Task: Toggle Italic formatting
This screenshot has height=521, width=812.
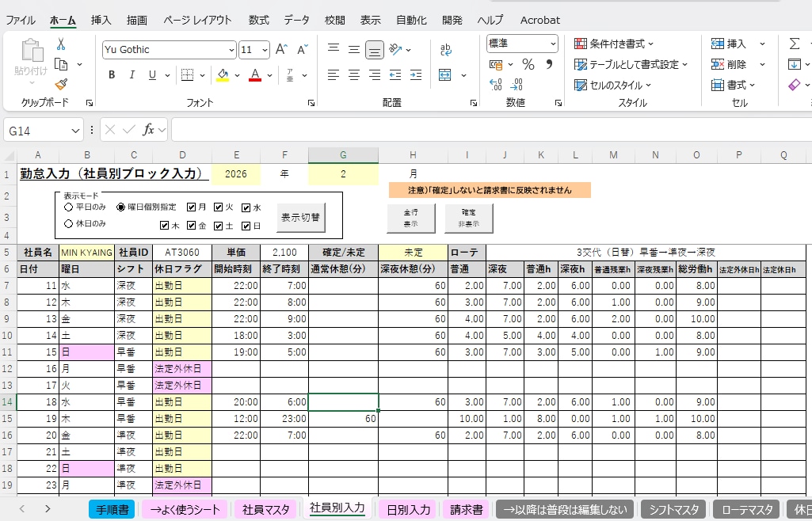Action: (x=132, y=75)
